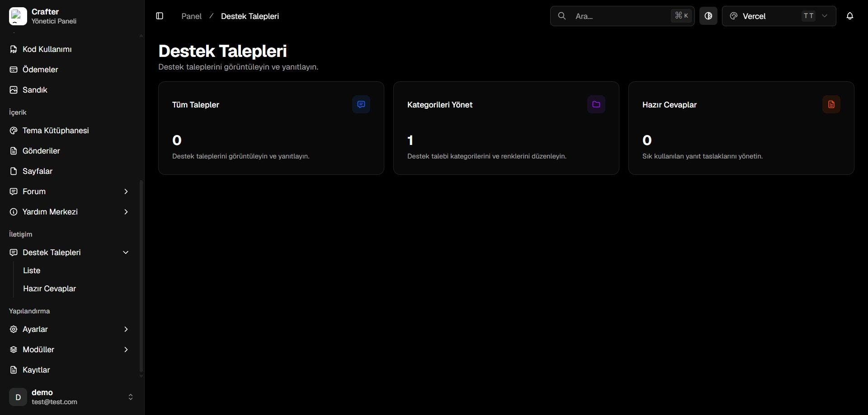The width and height of the screenshot is (868, 415).
Task: Expand the Ayarlar submenu chevron
Action: click(x=126, y=329)
